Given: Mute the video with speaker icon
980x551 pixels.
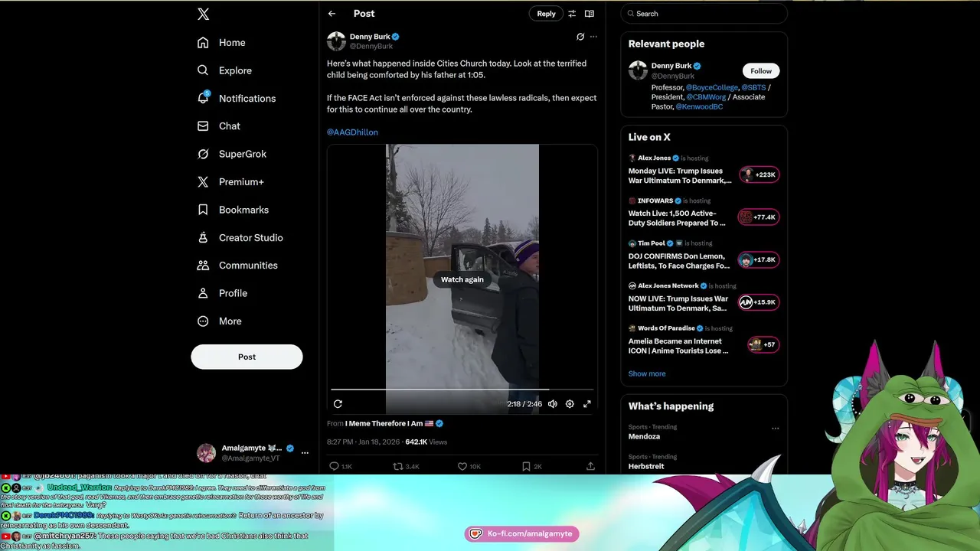Looking at the screenshot, I should point(553,404).
